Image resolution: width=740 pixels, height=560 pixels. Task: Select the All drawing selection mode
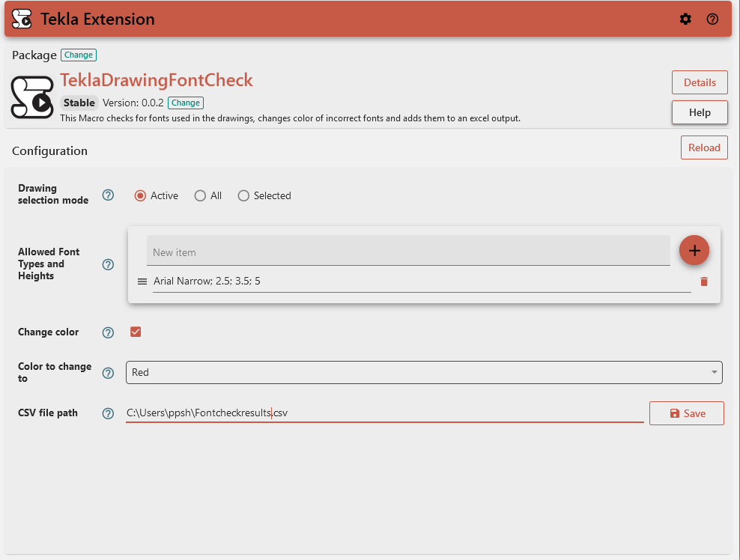[x=200, y=196]
